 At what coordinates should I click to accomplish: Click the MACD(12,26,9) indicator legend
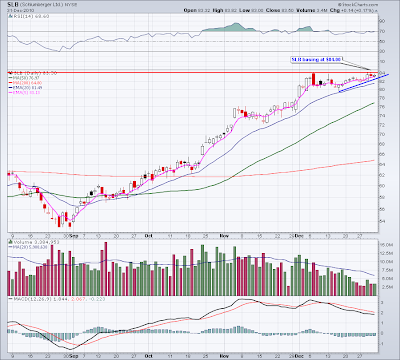pyautogui.click(x=56, y=299)
